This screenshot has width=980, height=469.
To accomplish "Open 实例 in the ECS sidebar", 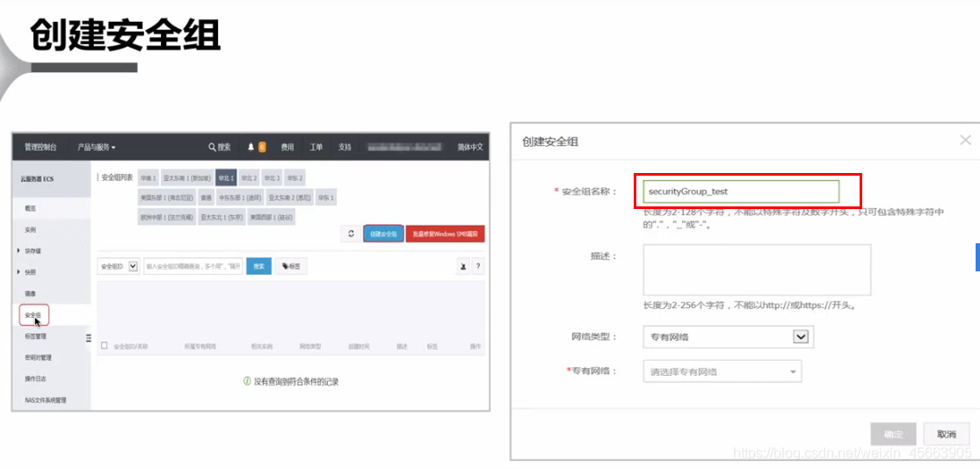I will 30,230.
